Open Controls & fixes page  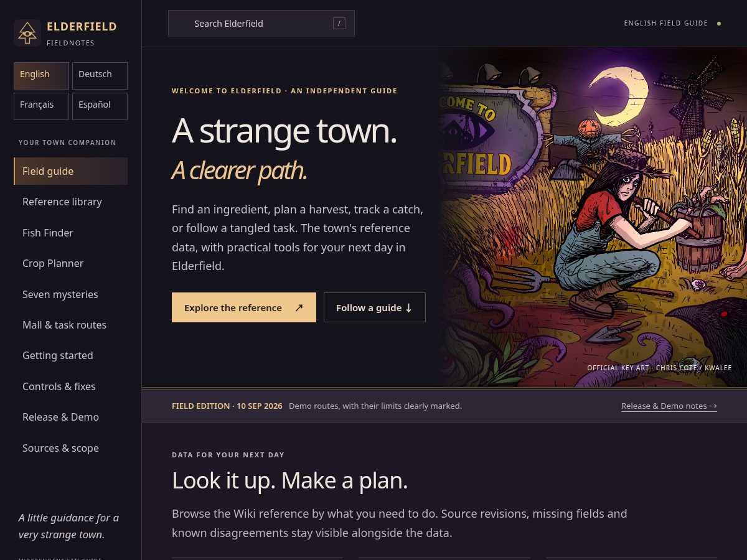click(70, 386)
